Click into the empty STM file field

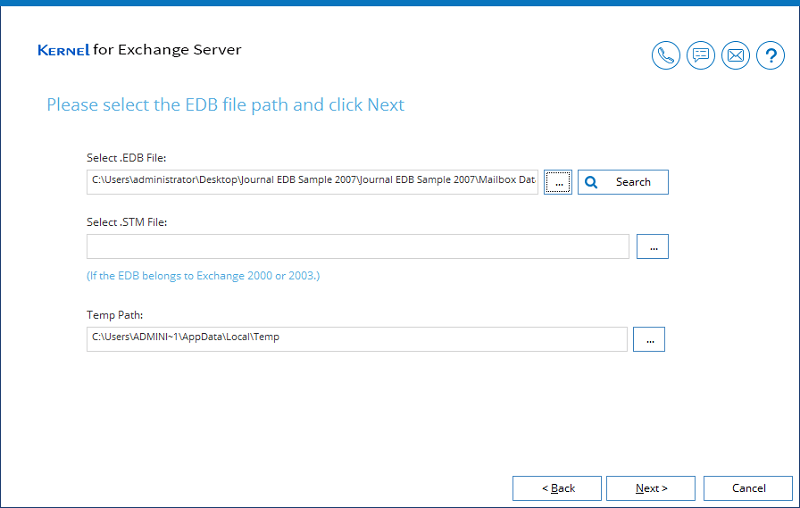click(358, 247)
